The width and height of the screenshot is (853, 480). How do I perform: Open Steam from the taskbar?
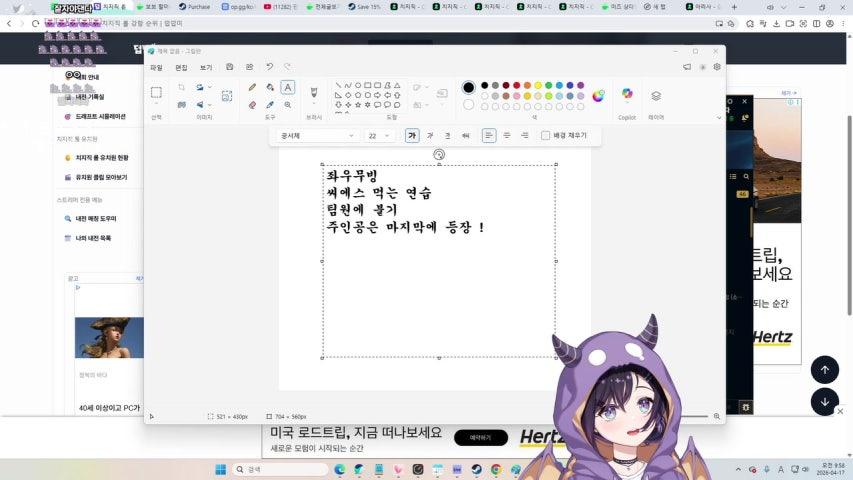[476, 470]
